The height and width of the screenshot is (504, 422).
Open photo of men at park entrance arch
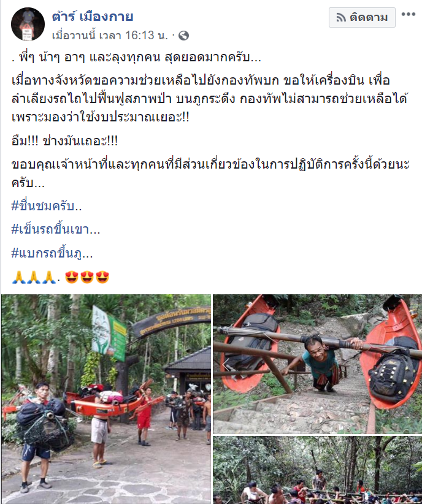click(x=106, y=399)
